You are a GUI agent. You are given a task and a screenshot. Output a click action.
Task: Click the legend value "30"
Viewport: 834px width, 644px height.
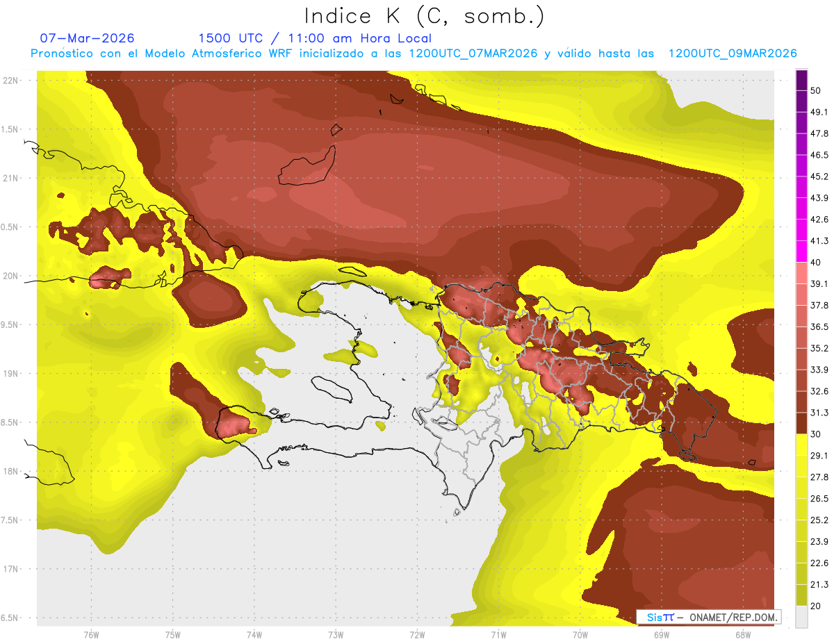816,434
